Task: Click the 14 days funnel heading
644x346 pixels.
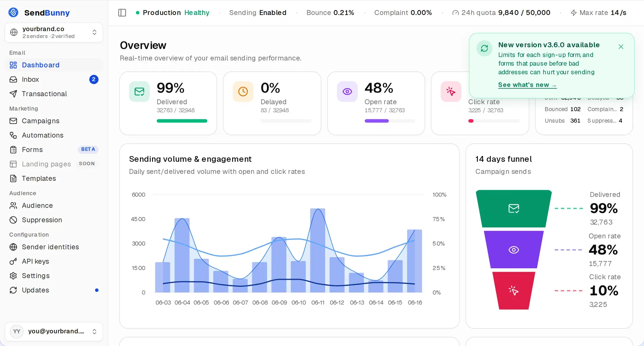Action: (x=504, y=159)
